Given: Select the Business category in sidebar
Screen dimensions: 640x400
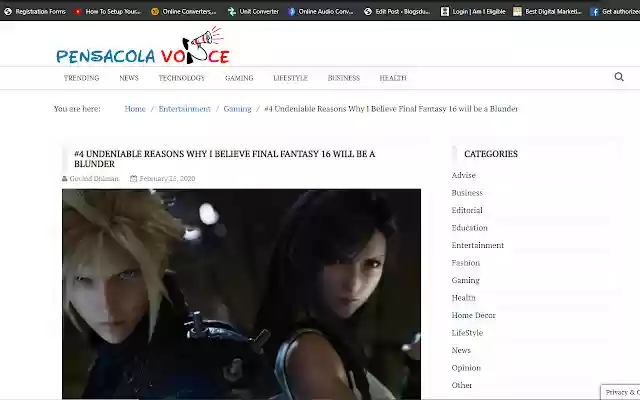Looking at the screenshot, I should 467,193.
